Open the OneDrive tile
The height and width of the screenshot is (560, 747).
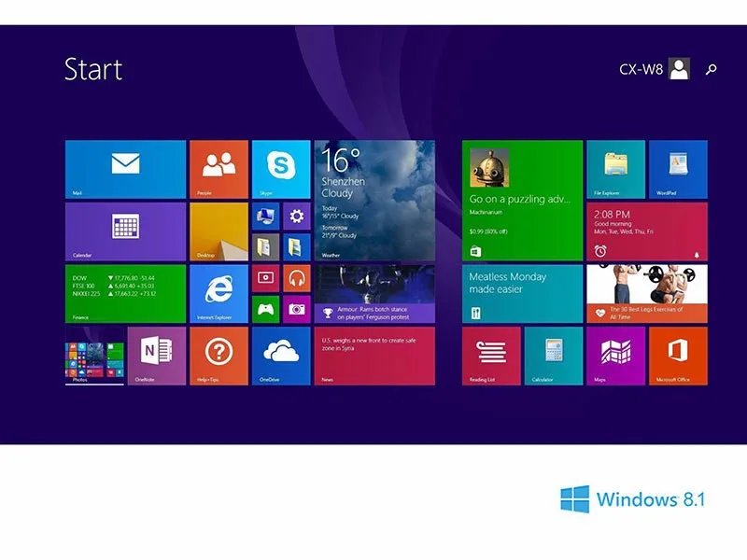click(281, 357)
